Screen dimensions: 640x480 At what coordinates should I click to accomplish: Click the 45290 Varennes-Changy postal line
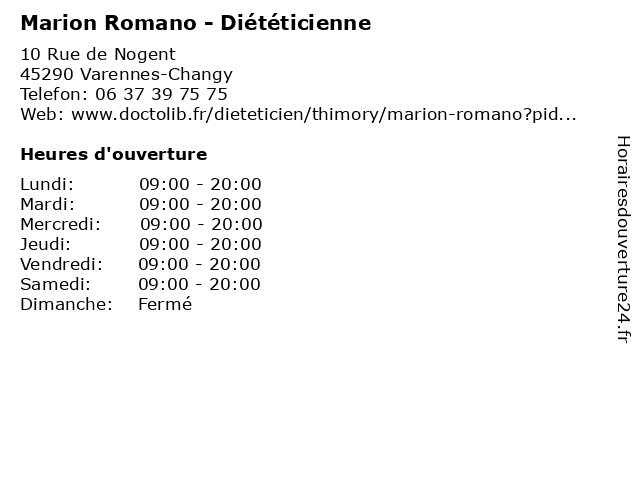pos(127,75)
